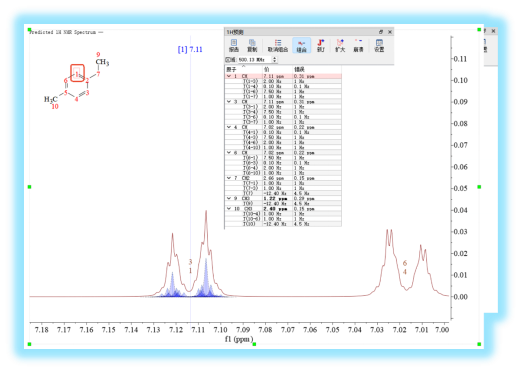Click the CH3 group labeled 9 in the structure
The width and height of the screenshot is (523, 373).
click(102, 62)
